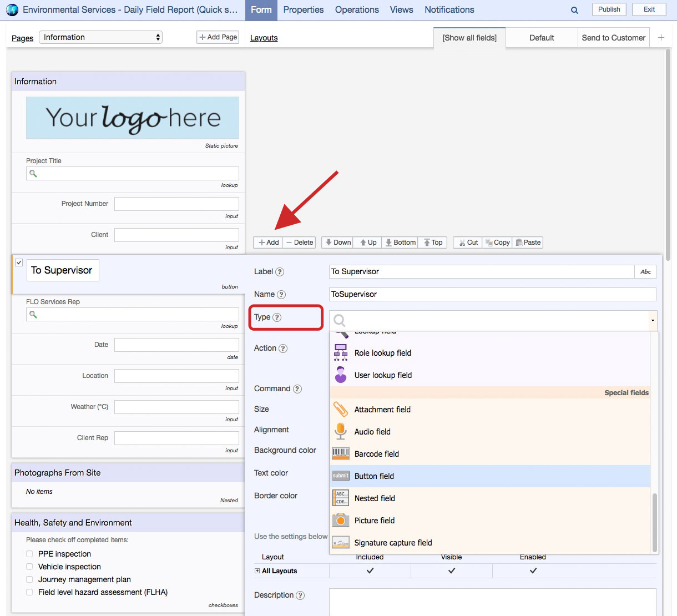
Task: Open the Send to Customer layout tab
Action: [613, 38]
